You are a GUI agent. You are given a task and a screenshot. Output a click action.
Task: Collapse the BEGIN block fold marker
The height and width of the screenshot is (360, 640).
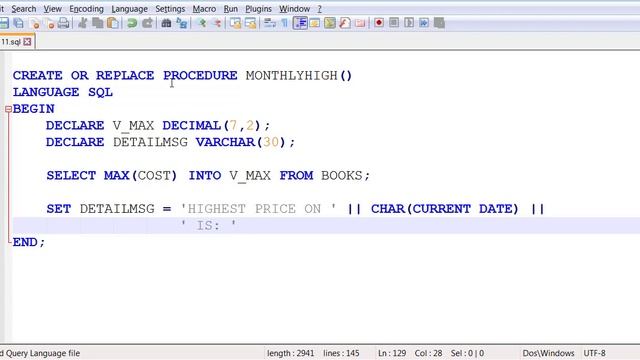(8, 109)
